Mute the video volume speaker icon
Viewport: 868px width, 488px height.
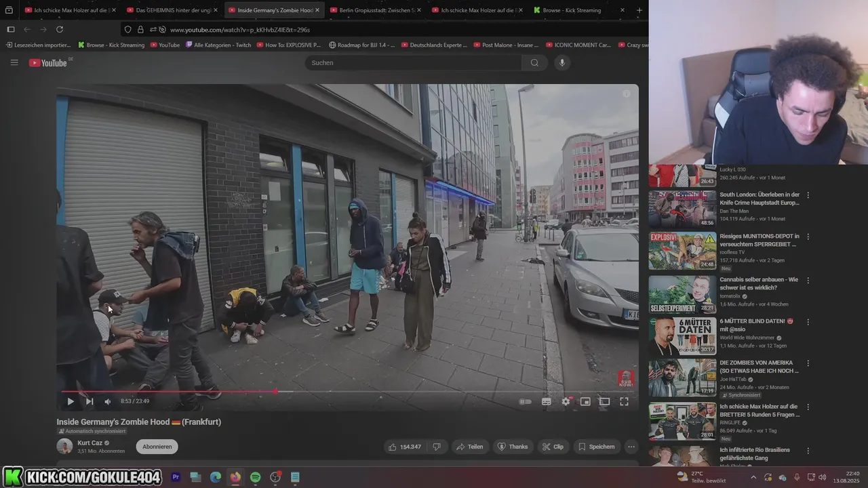(x=108, y=401)
